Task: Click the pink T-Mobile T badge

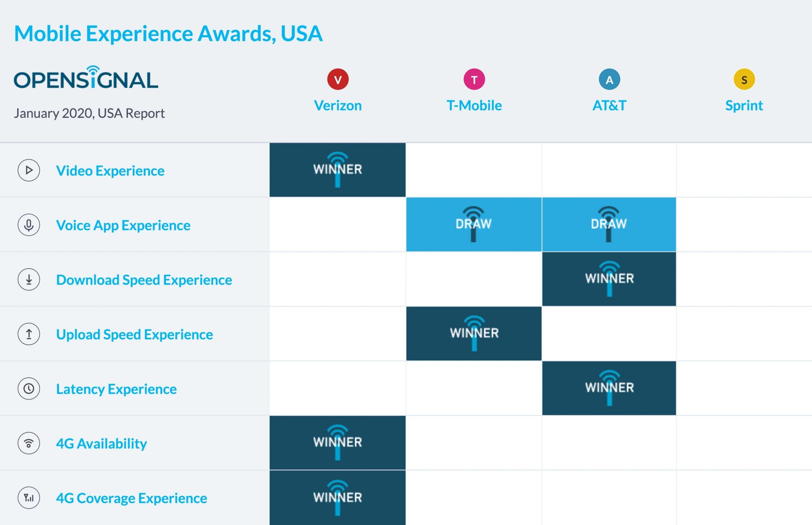Action: 474,79
